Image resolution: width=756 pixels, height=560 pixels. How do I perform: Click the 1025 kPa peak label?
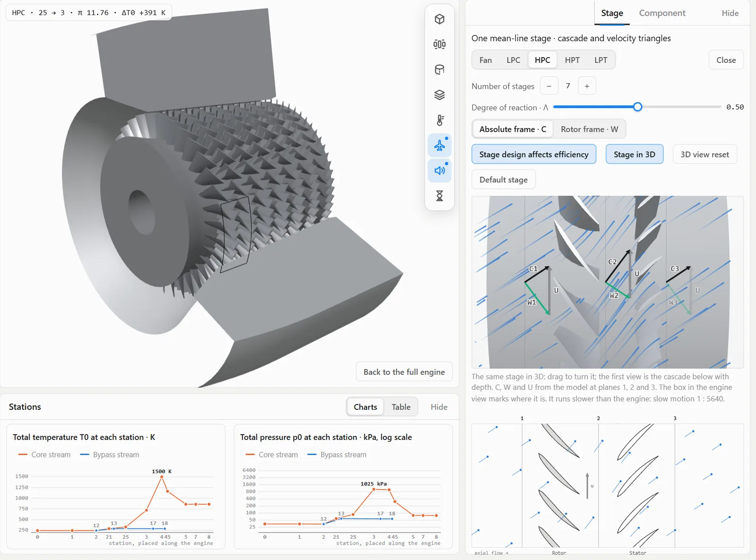373,484
